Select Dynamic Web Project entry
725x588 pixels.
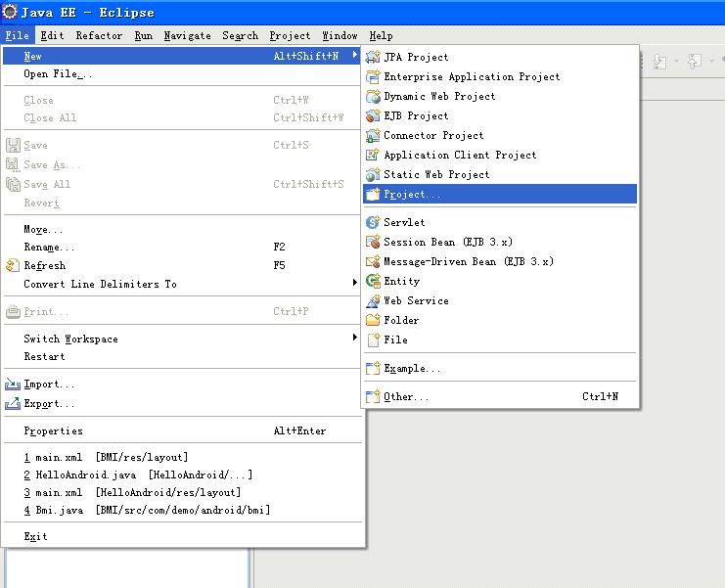500,96
